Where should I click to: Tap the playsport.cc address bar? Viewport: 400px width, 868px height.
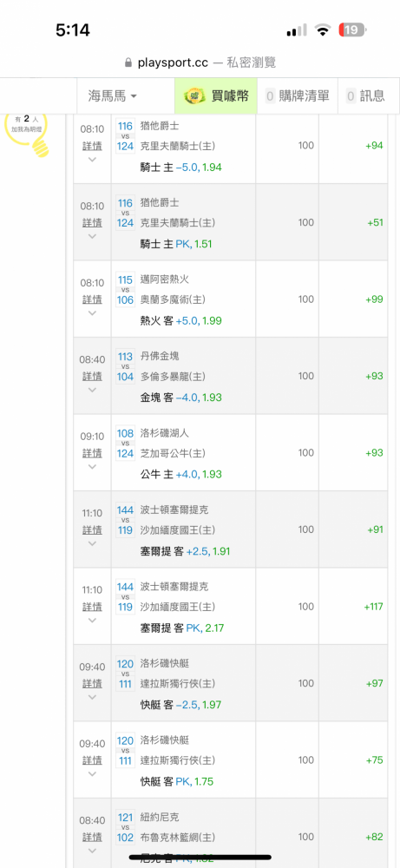(200, 62)
